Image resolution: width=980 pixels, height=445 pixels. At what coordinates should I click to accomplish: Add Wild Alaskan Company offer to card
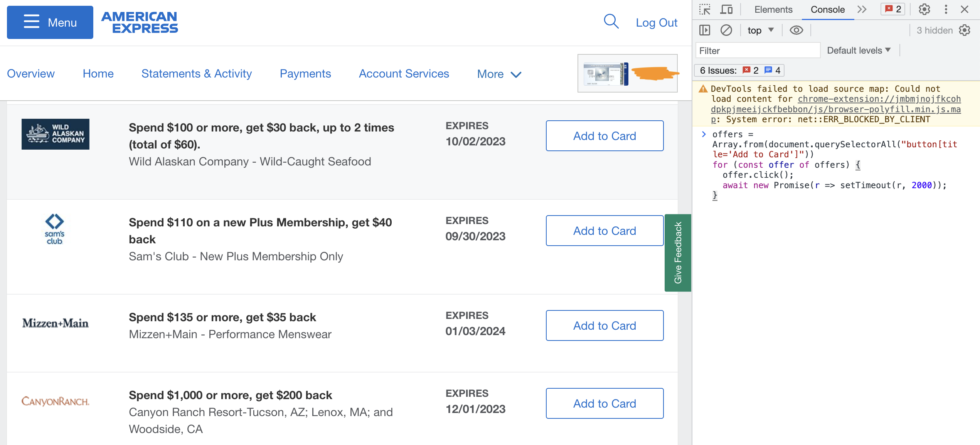click(x=605, y=136)
